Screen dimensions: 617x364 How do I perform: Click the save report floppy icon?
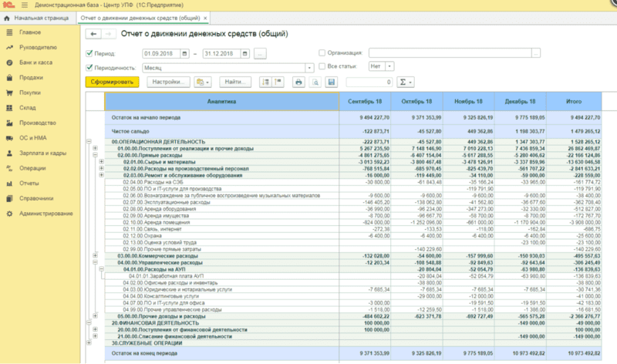(x=332, y=82)
